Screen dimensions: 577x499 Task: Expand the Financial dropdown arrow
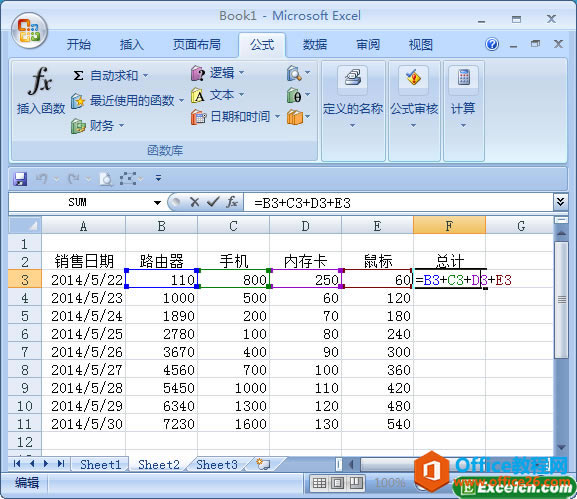[121, 126]
